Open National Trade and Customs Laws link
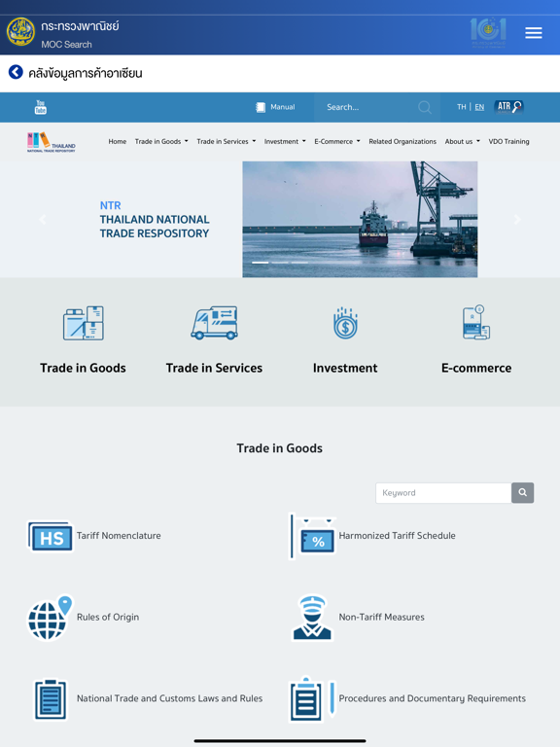 (169, 699)
